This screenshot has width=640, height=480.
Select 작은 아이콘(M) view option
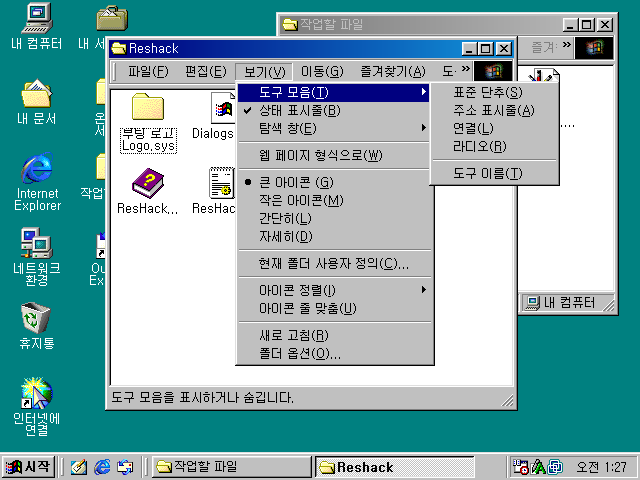tap(333, 200)
